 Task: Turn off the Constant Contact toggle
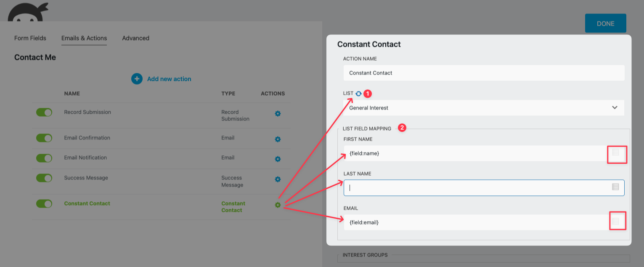(x=44, y=204)
